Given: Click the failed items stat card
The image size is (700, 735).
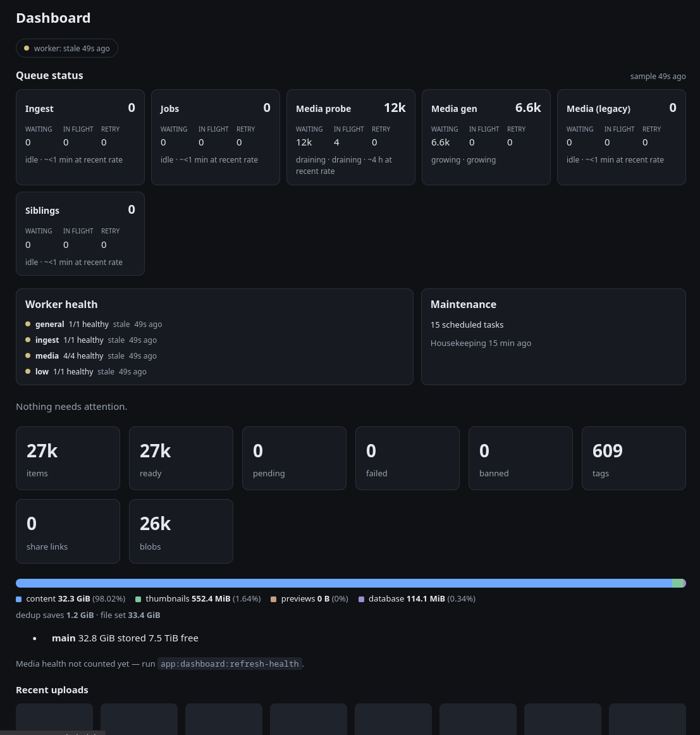Looking at the screenshot, I should [x=408, y=459].
